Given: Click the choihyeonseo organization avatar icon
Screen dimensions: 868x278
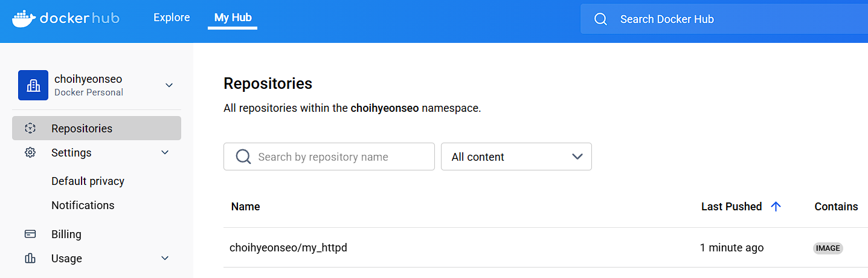Looking at the screenshot, I should pyautogui.click(x=33, y=85).
